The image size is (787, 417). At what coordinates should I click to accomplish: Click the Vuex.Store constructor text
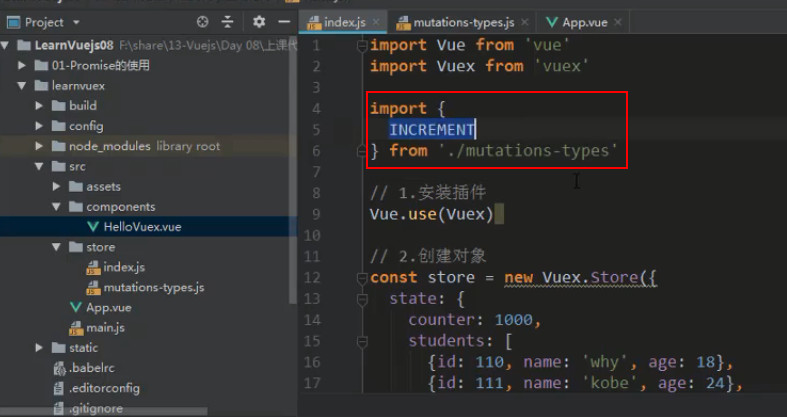pos(590,277)
